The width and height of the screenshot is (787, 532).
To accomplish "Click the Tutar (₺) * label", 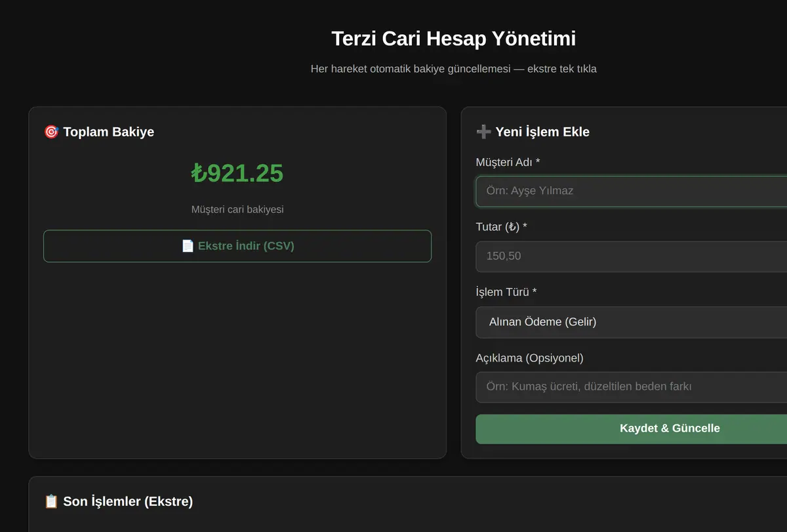I will pyautogui.click(x=501, y=227).
